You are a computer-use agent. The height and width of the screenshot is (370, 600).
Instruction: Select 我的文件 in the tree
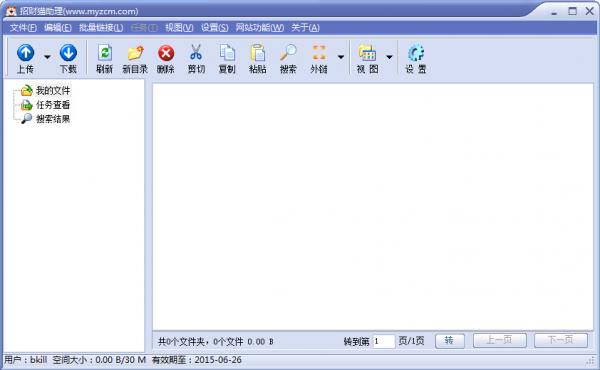tap(53, 91)
